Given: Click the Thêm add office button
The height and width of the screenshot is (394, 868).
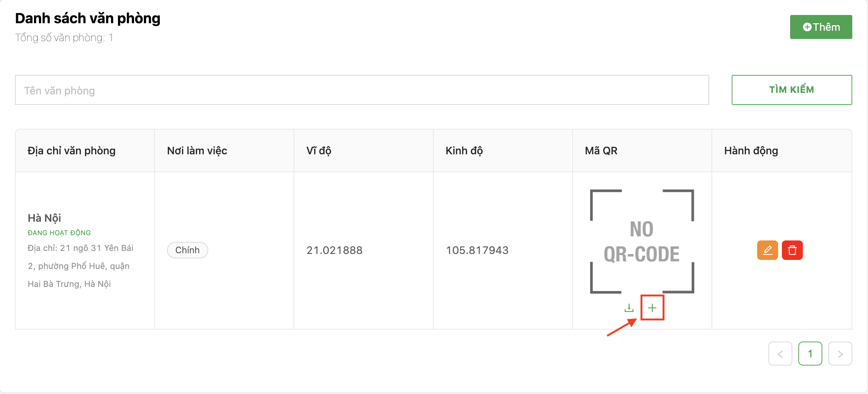Looking at the screenshot, I should (x=821, y=27).
